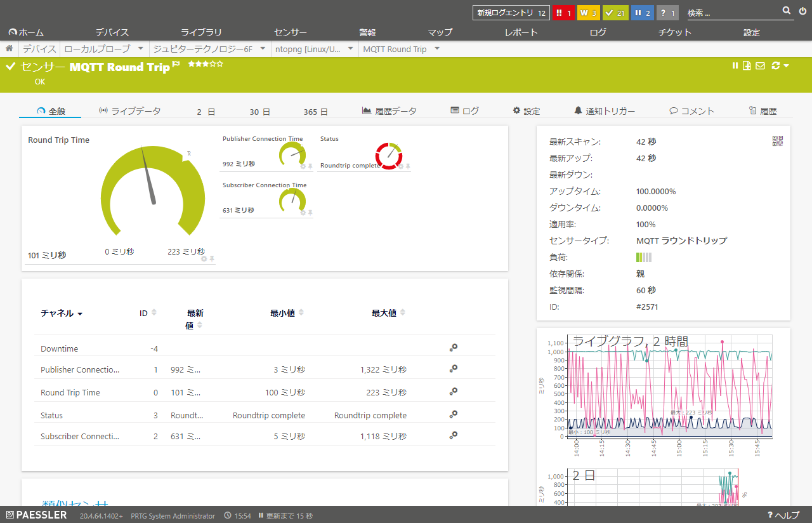Open the マップ main menu
Image resolution: width=812 pixels, height=523 pixels.
pos(440,32)
